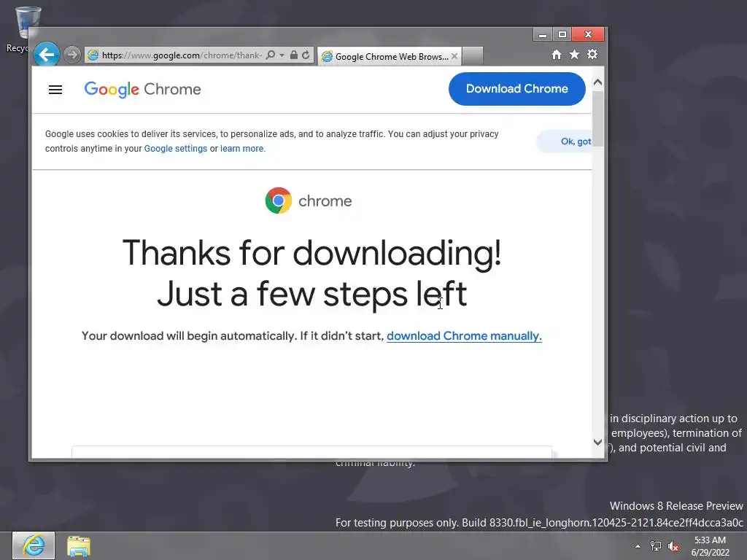
Task: Go to the home page icon
Action: pyautogui.click(x=557, y=54)
